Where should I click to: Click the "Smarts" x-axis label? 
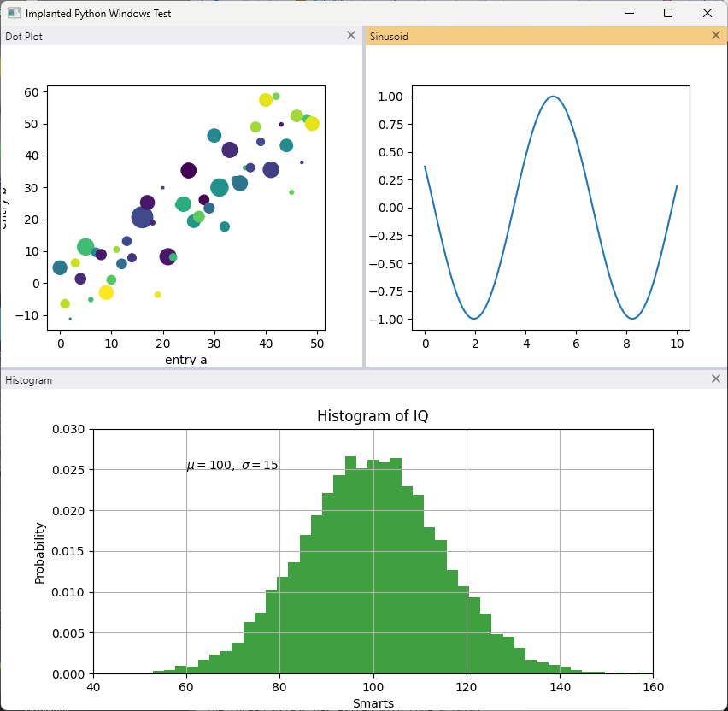[x=373, y=703]
